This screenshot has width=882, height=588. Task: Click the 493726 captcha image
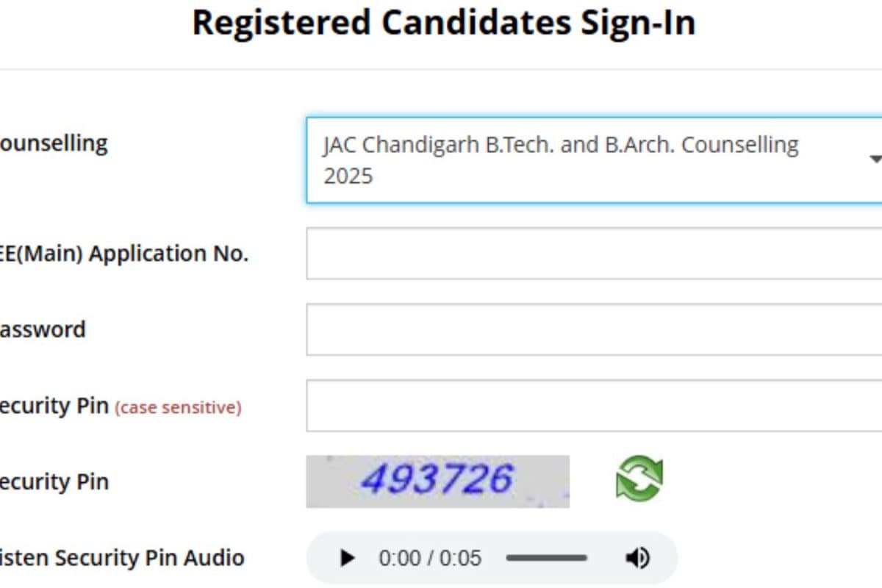[438, 481]
